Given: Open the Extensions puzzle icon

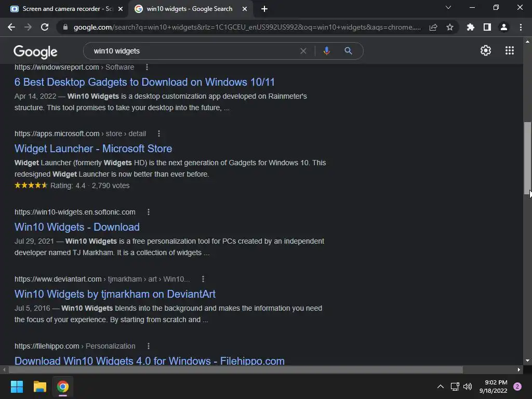Looking at the screenshot, I should tap(471, 27).
